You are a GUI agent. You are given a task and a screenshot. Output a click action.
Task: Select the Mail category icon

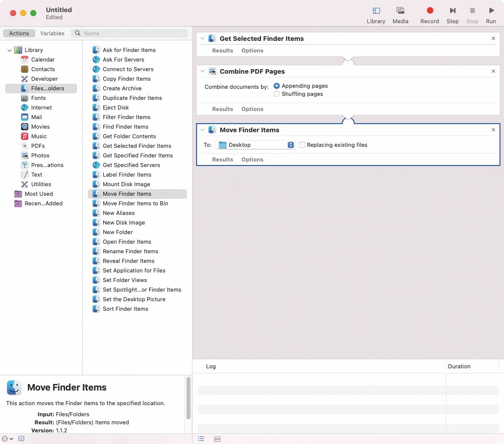[24, 117]
